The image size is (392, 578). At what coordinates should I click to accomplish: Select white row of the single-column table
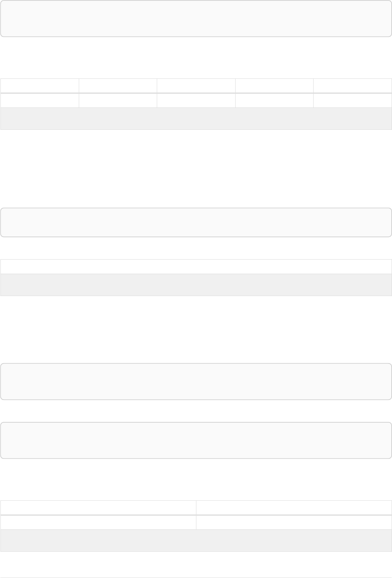click(196, 267)
